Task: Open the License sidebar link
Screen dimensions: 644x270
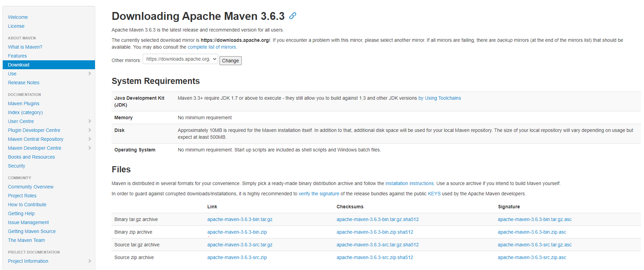Action: [x=16, y=26]
